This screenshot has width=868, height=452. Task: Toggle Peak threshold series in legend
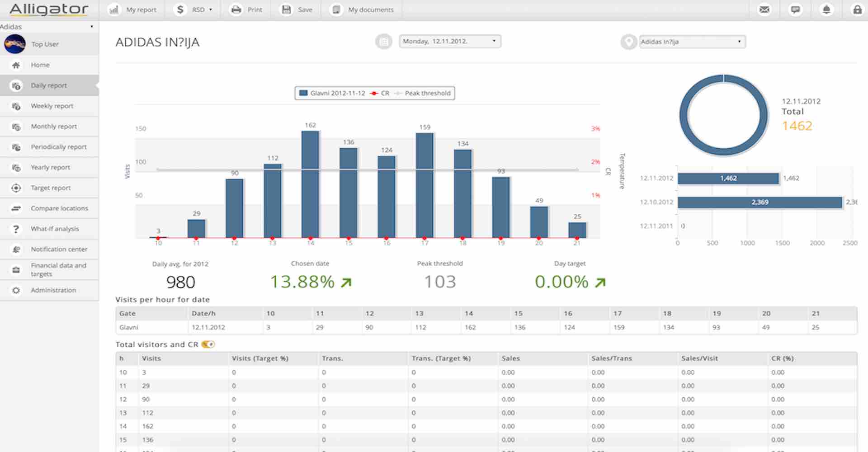click(x=422, y=93)
